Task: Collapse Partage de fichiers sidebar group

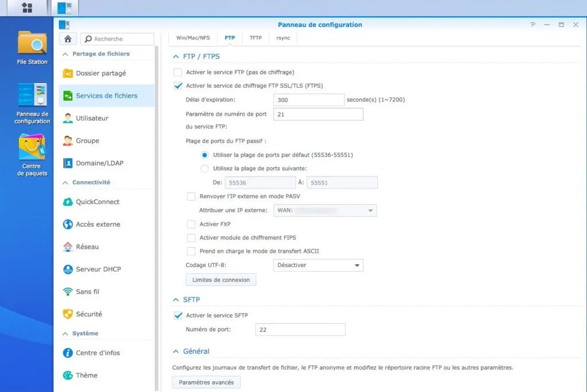Action: [65, 54]
